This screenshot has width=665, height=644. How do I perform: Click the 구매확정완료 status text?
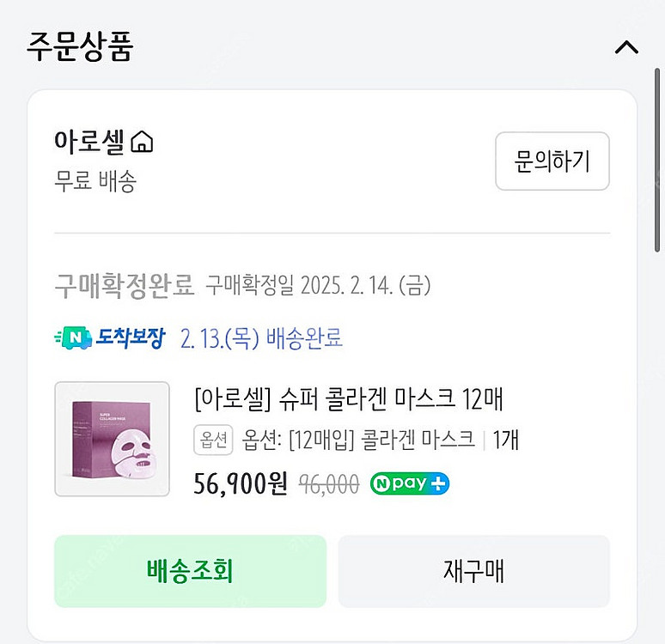(x=124, y=285)
